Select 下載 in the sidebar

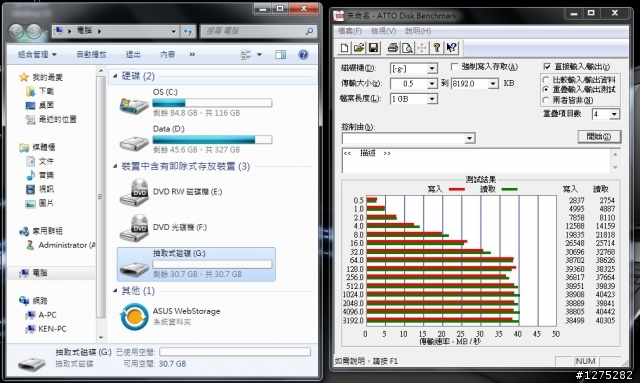40,91
